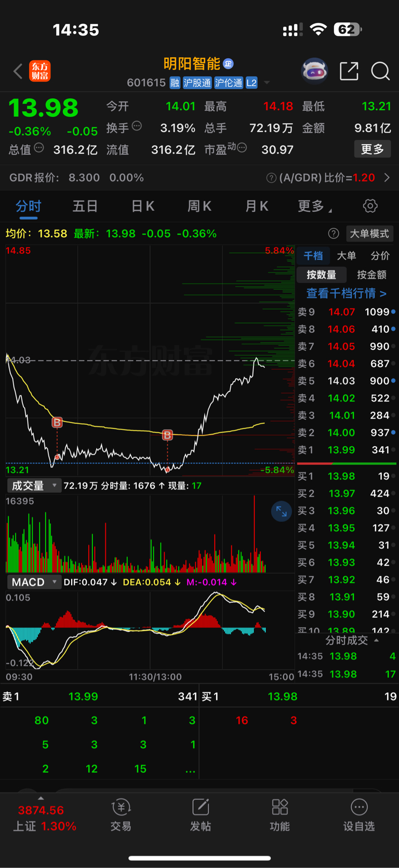
Task: Tap 明阳智能 stock title
Action: click(192, 63)
